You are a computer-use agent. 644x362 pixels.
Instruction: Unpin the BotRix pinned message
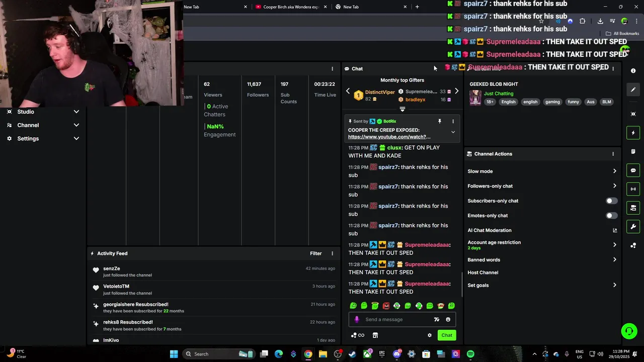tap(439, 121)
